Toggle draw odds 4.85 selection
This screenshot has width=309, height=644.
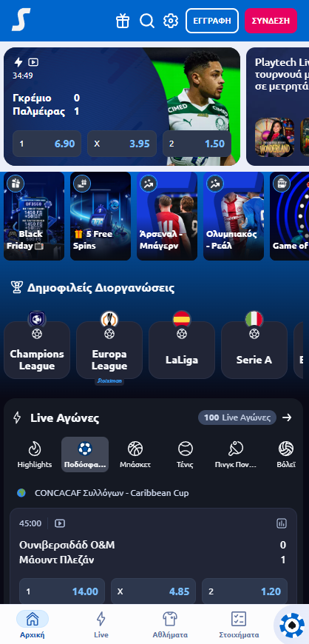153,591
